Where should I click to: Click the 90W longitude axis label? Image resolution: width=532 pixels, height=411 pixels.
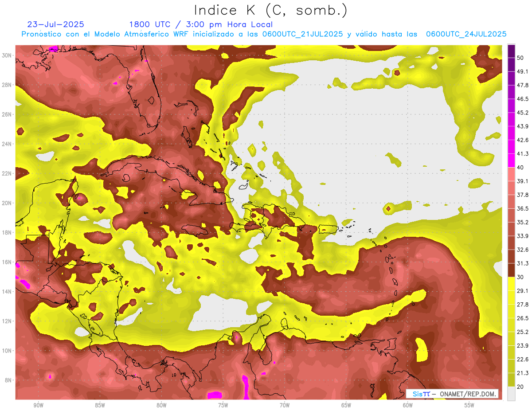(38, 405)
